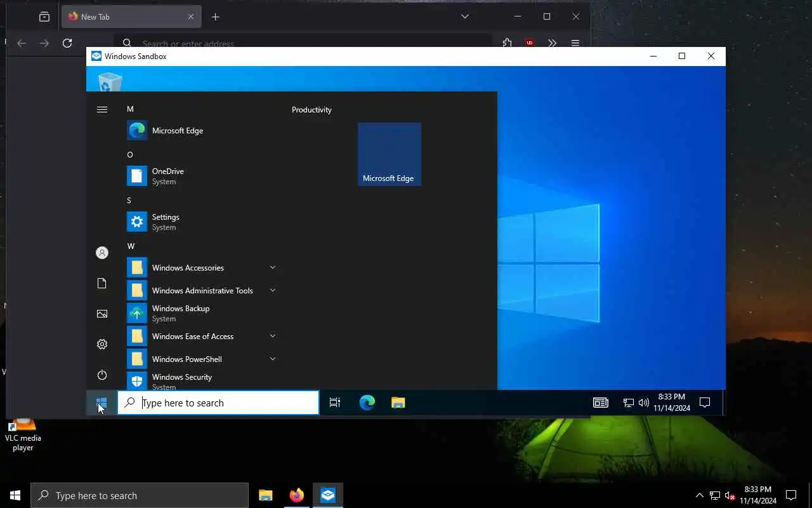Click the host network tray icon
Image resolution: width=812 pixels, height=508 pixels.
pyautogui.click(x=714, y=495)
